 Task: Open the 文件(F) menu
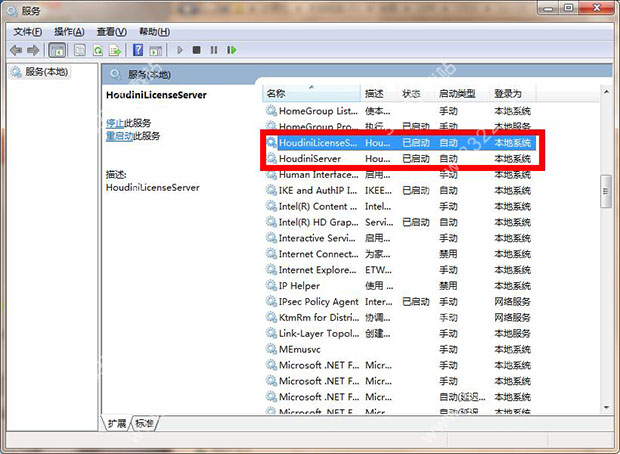coord(27,32)
